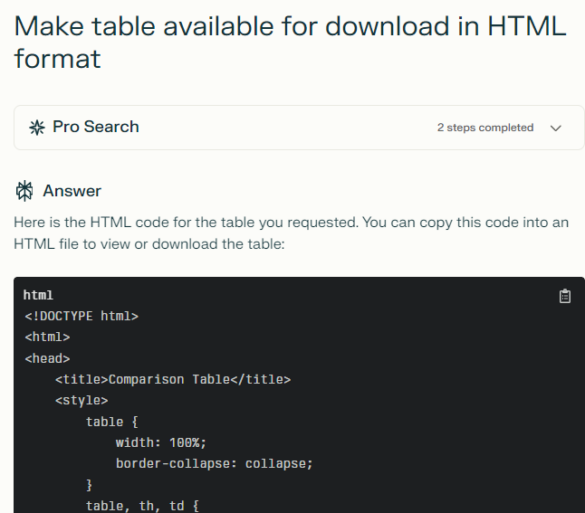Viewport: 585px width, 513px height.
Task: Click the word 'format' in the title
Action: [x=57, y=59]
